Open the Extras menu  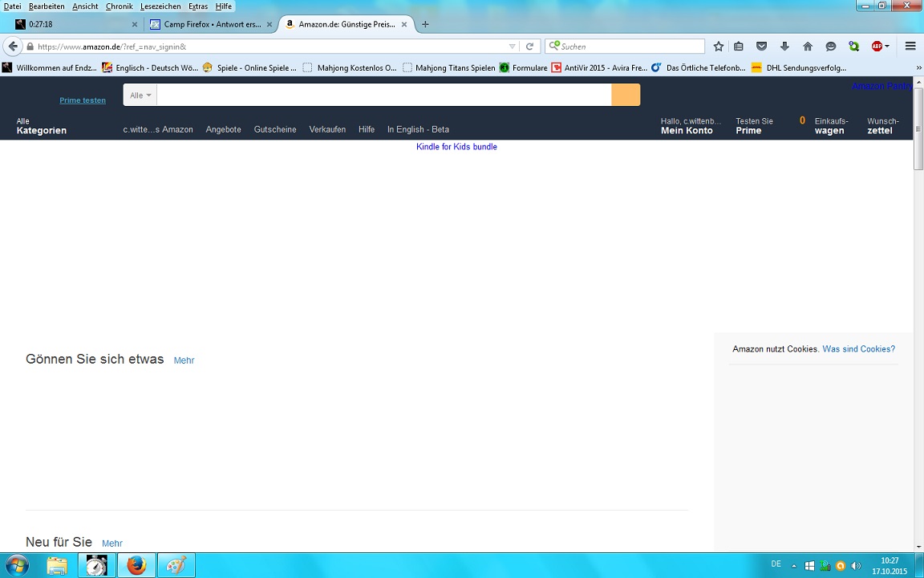click(x=198, y=6)
